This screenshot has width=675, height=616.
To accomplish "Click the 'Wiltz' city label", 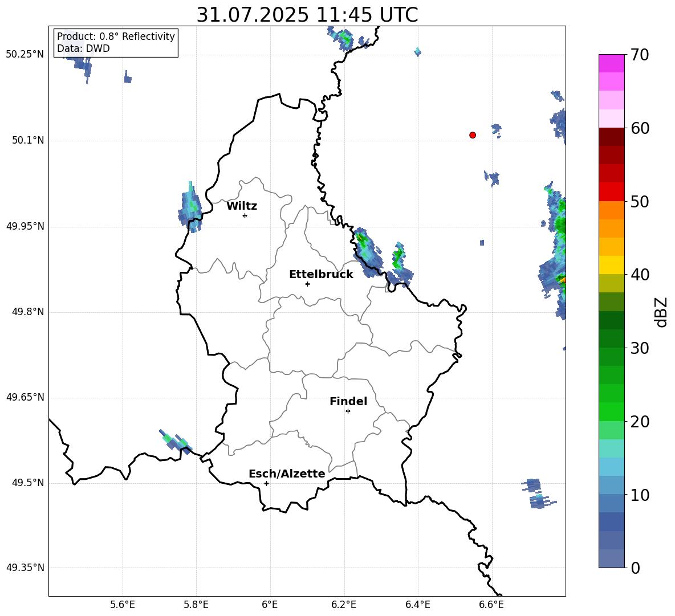I will click(x=242, y=206).
